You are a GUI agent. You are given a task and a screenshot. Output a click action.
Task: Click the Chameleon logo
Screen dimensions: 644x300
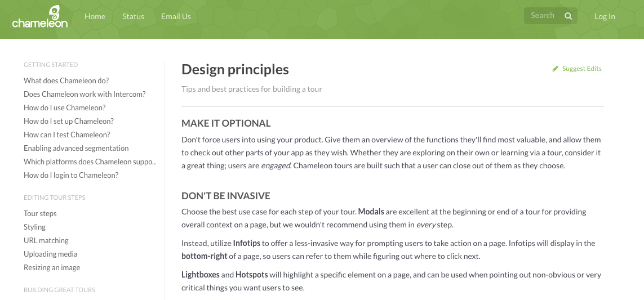point(40,17)
